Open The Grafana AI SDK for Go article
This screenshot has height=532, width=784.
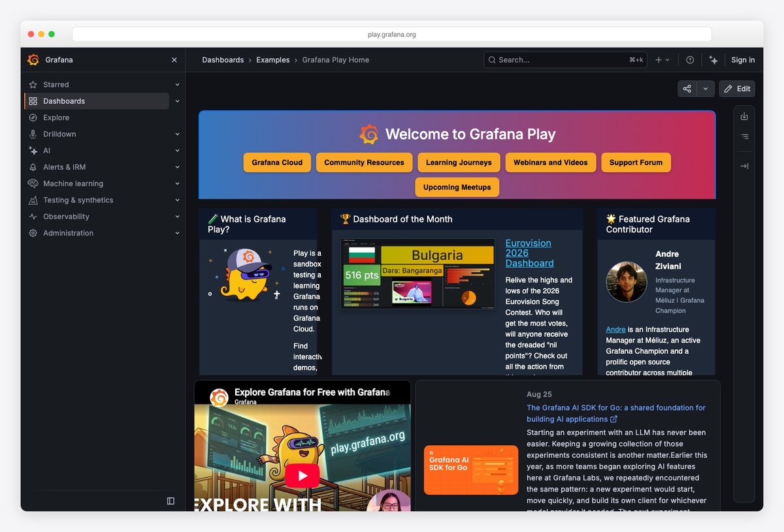coord(616,413)
